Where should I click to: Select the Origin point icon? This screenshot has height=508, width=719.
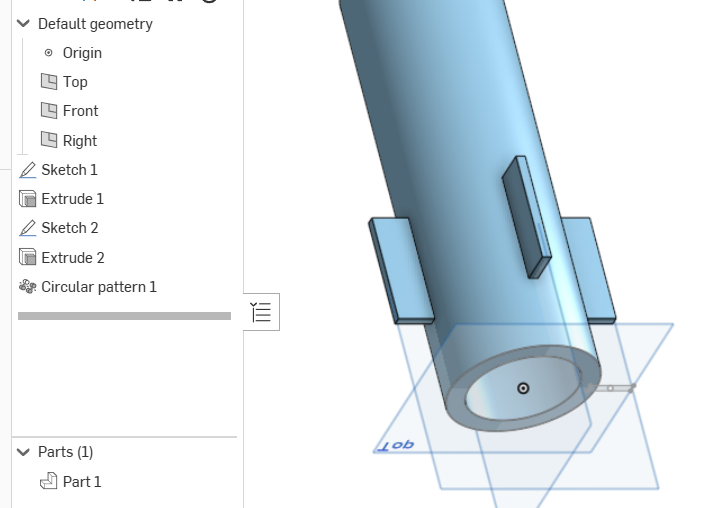48,53
